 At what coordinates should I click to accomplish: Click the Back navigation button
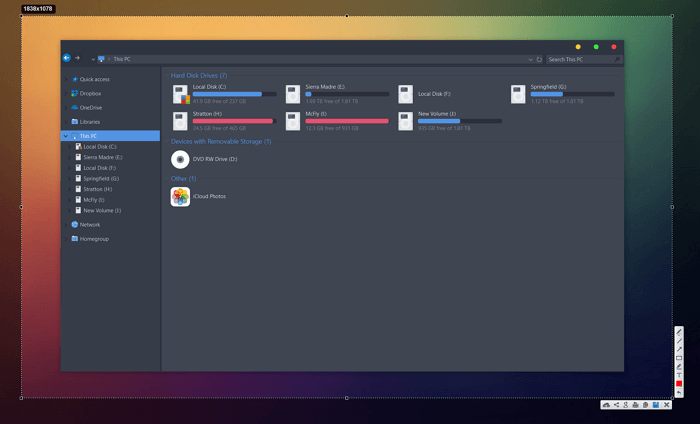pos(67,59)
